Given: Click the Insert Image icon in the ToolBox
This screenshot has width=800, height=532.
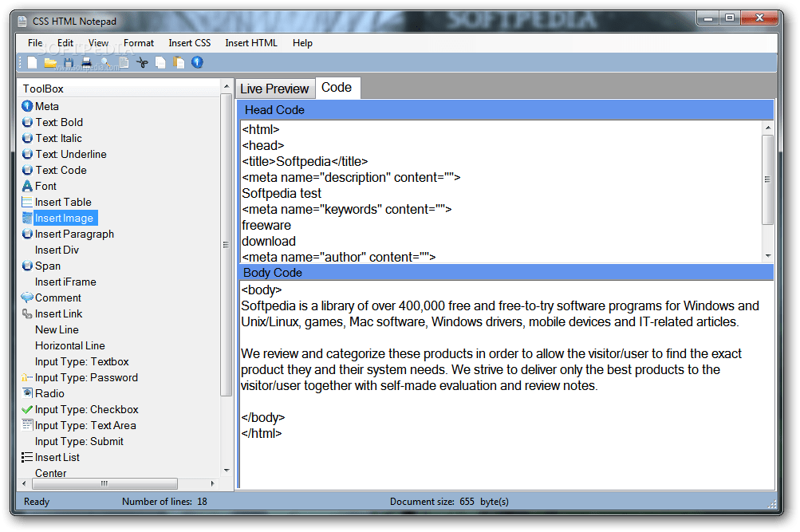Looking at the screenshot, I should click(x=27, y=218).
